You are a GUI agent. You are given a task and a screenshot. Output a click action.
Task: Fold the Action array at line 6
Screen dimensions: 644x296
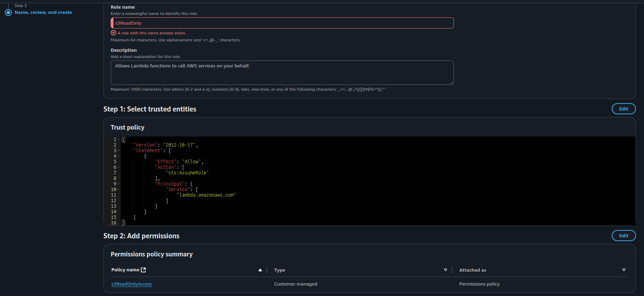click(119, 167)
